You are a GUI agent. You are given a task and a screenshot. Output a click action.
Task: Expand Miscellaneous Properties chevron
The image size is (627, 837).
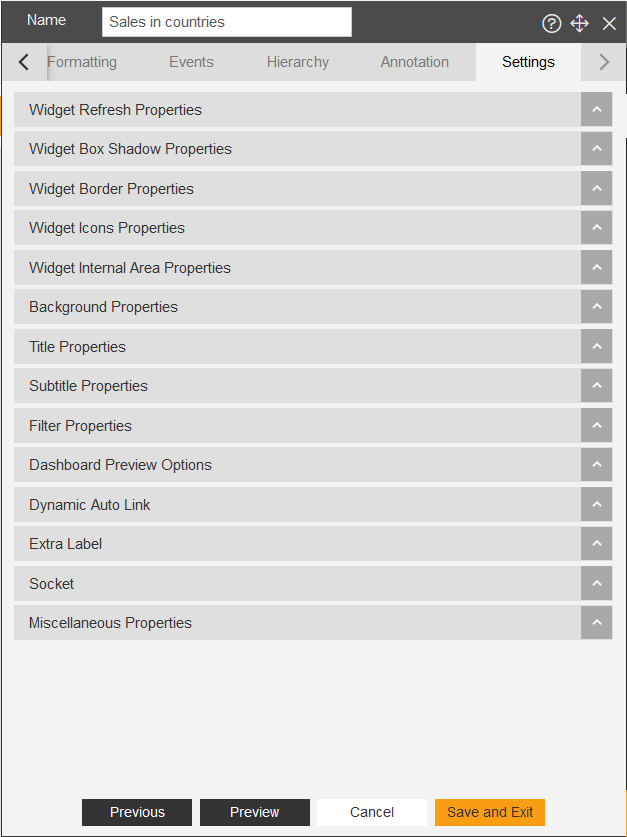tap(597, 622)
